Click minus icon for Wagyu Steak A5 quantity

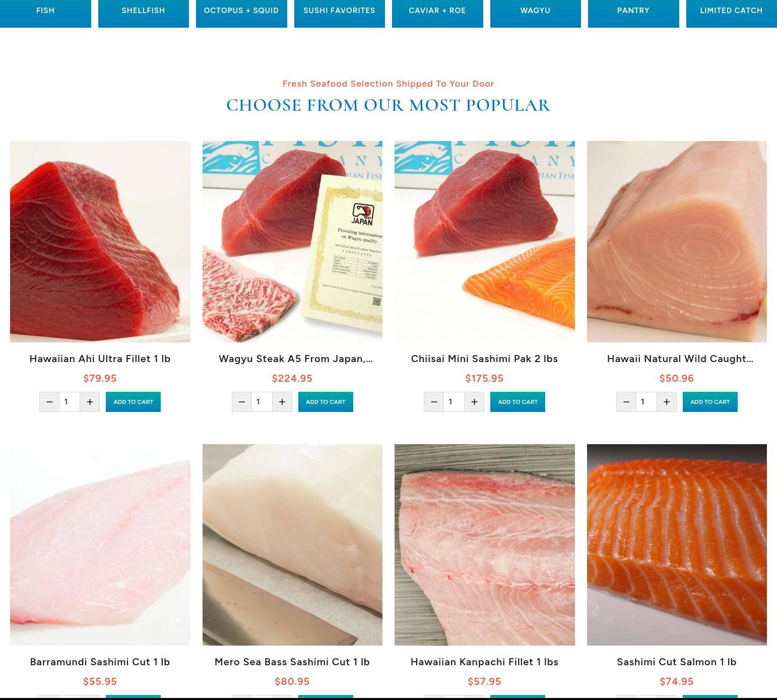click(x=242, y=402)
